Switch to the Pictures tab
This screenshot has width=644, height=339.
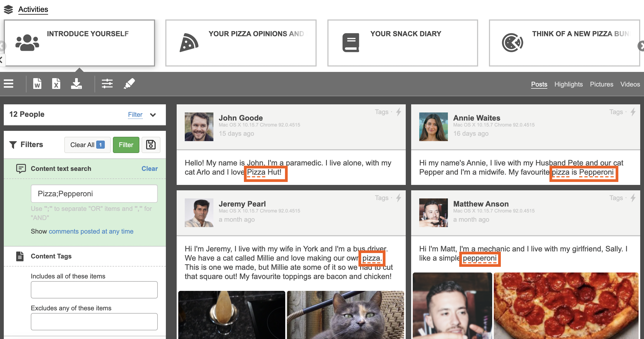coord(601,84)
